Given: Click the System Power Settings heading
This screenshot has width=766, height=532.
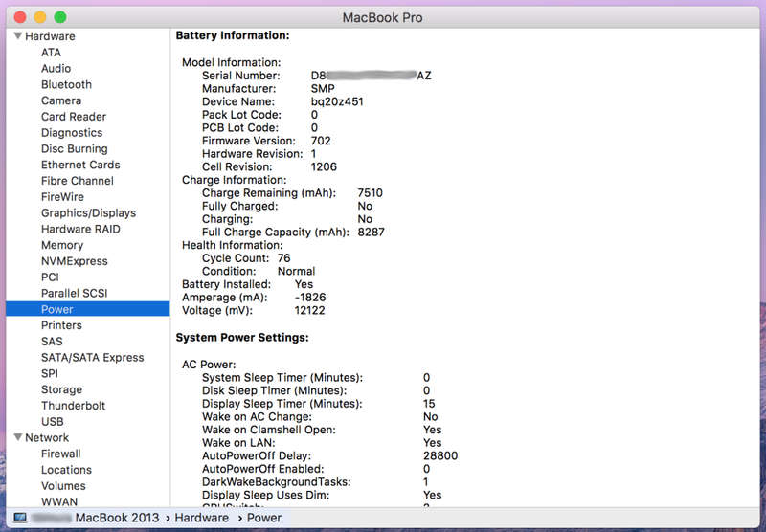Looking at the screenshot, I should pyautogui.click(x=242, y=337).
